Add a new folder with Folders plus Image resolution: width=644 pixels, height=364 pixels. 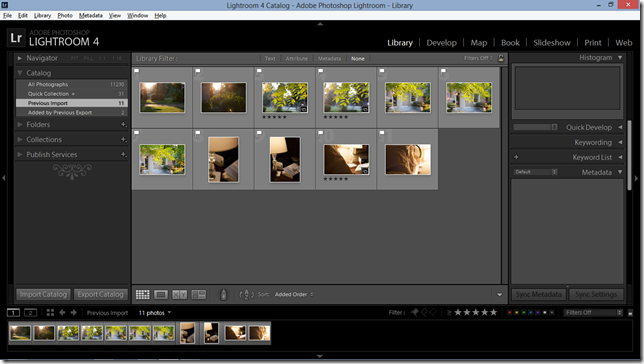pos(123,124)
